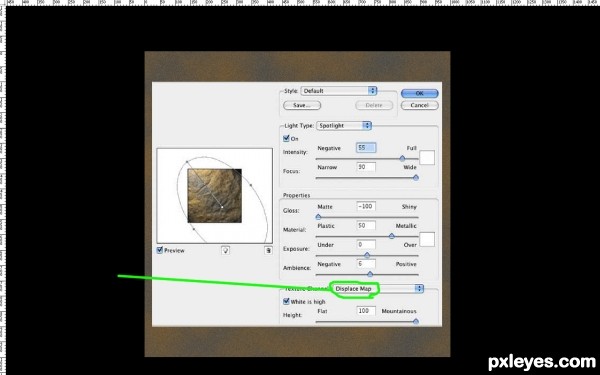The height and width of the screenshot is (375, 600).
Task: Click the grayed-out Delete style button
Action: coord(374,105)
